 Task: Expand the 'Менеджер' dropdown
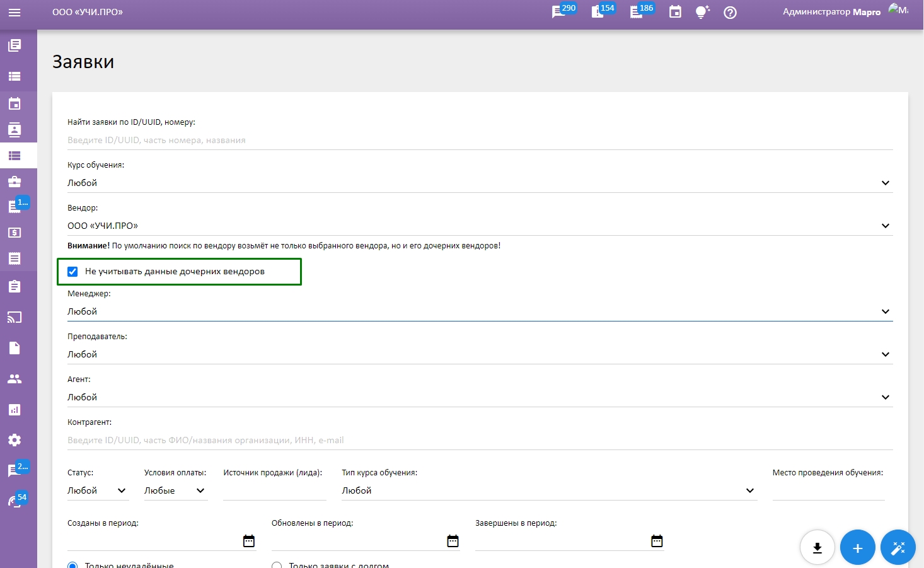(480, 311)
